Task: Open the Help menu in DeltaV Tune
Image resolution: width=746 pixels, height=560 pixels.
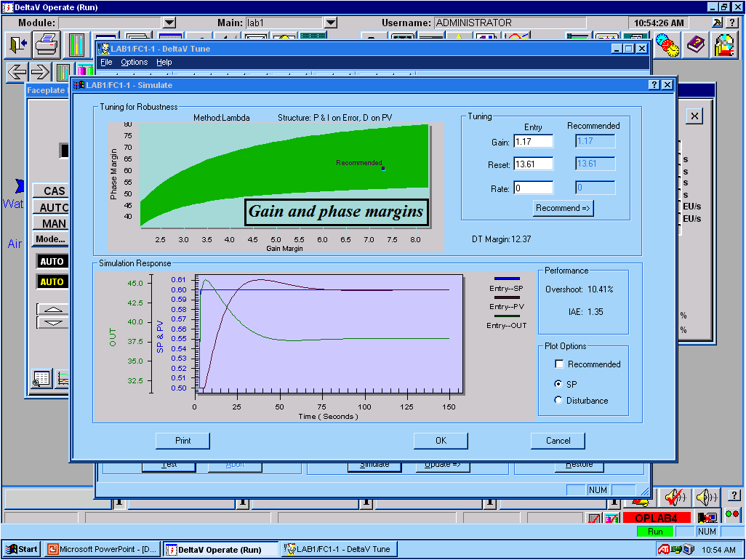Action: pyautogui.click(x=164, y=62)
